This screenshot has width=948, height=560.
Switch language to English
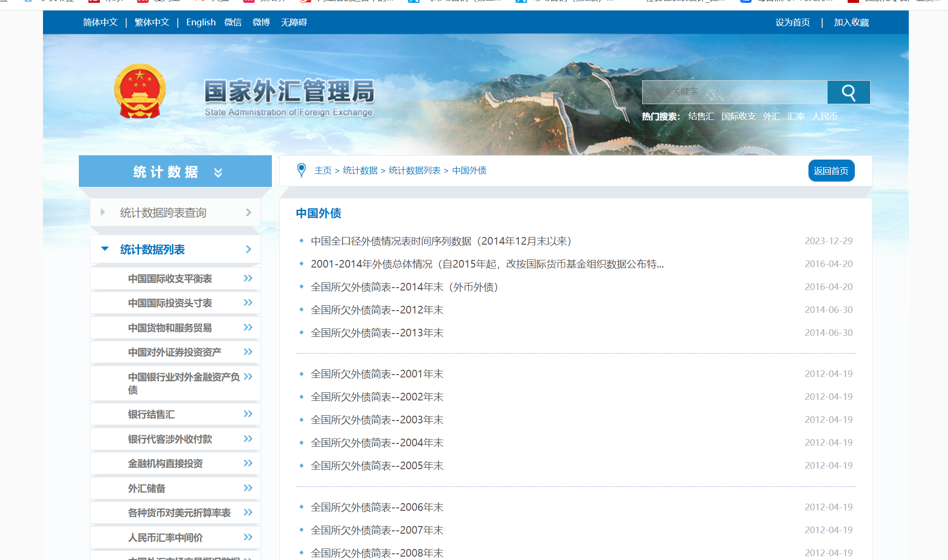click(201, 22)
